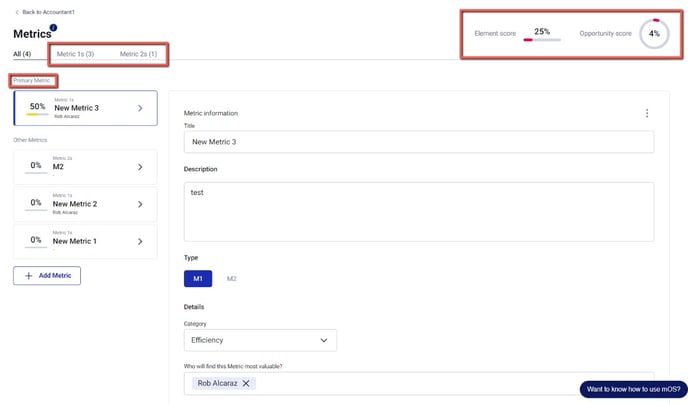688x404 pixels.
Task: Click the Rob Alcaraz tag name
Action: [x=217, y=383]
